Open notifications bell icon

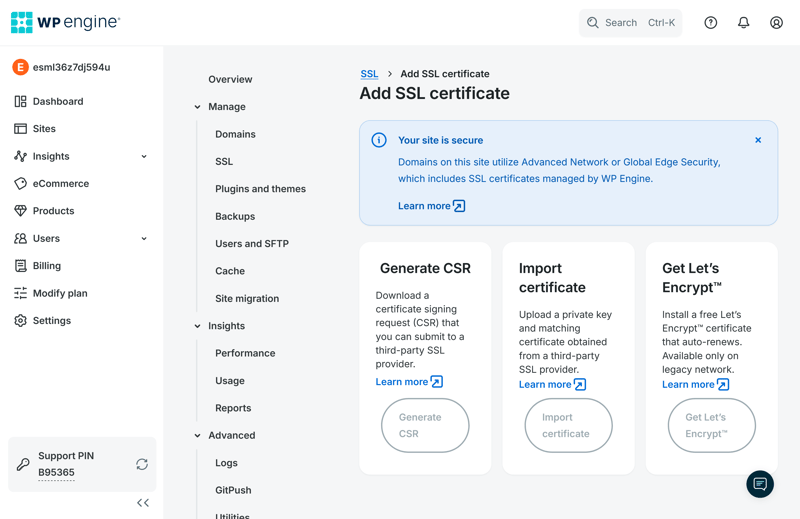click(x=743, y=22)
